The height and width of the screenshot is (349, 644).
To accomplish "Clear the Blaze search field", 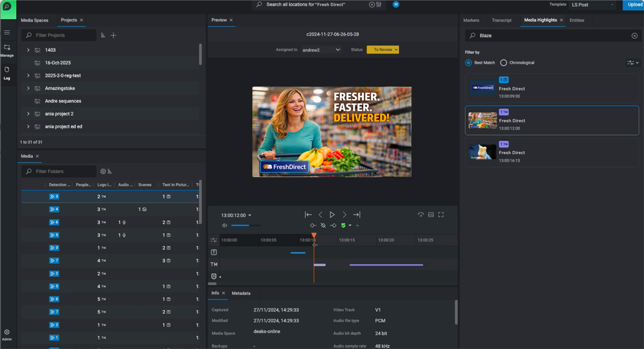I will click(634, 36).
